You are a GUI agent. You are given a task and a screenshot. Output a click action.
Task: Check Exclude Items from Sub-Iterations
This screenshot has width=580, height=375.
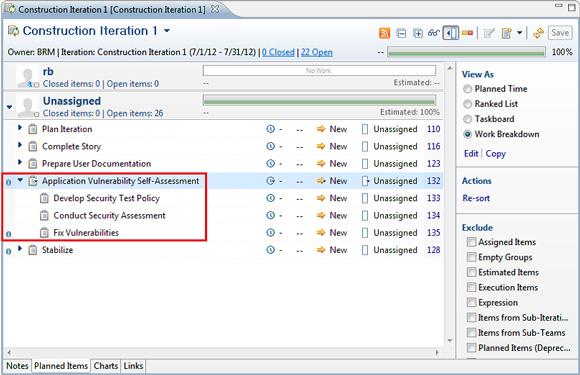point(471,318)
